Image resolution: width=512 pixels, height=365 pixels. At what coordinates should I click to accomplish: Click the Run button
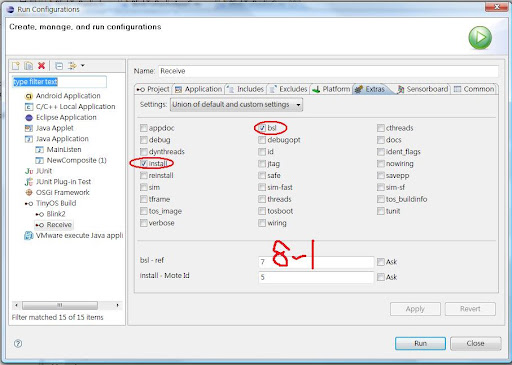coord(420,343)
